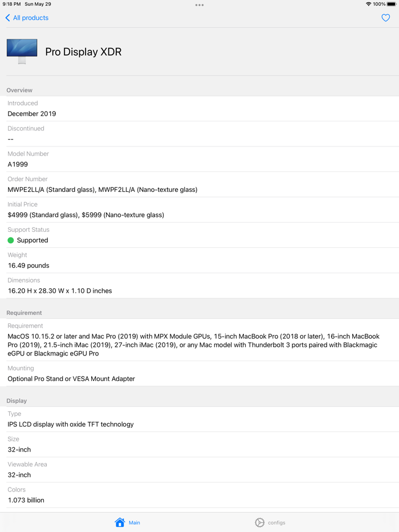Tap the green Supported status indicator
Viewport: 399px width, 532px height.
click(x=10, y=240)
